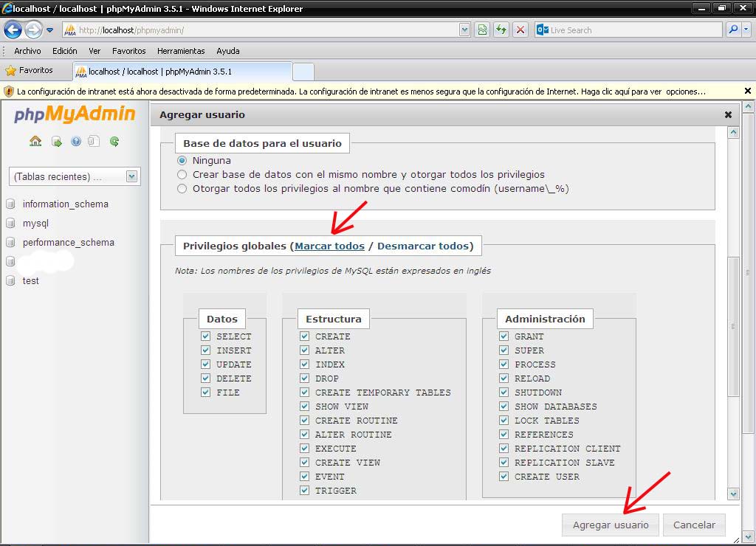Select the phpMyAdmin 3.5.1 browser tab
The image size is (756, 546).
[x=182, y=72]
